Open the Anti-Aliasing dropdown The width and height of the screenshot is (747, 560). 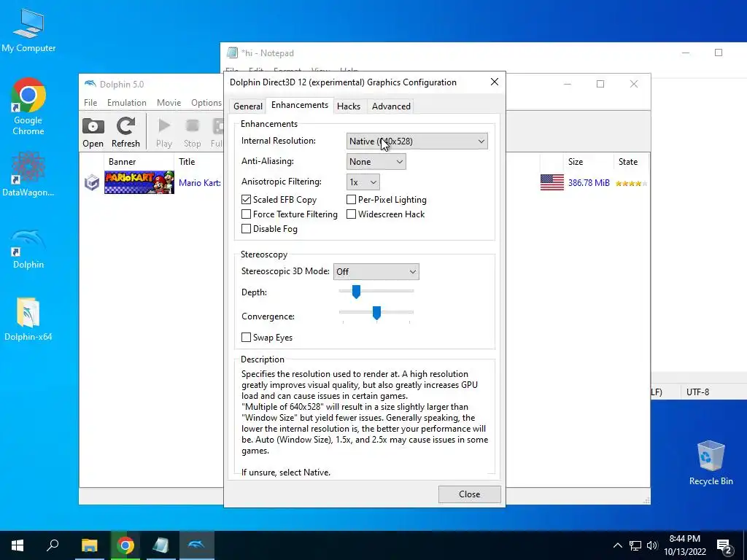[376, 161]
